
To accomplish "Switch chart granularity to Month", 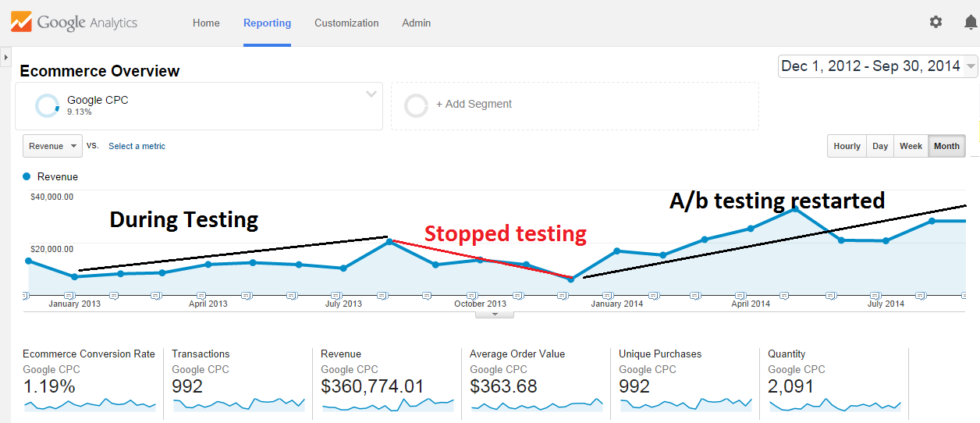I will pyautogui.click(x=946, y=146).
